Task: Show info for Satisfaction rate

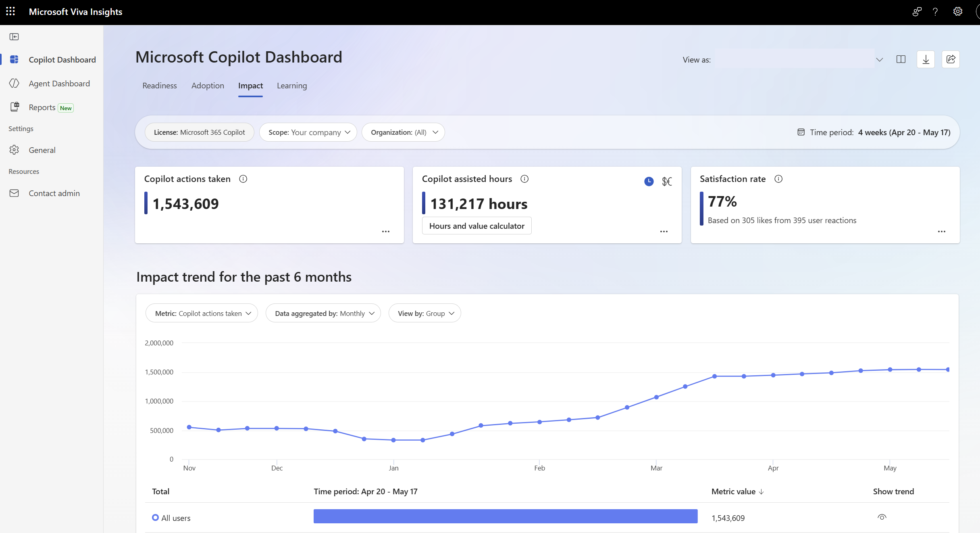Action: point(778,179)
